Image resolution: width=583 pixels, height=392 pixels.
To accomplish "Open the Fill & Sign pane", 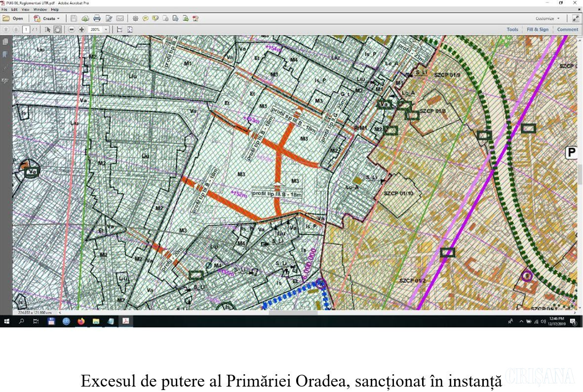I will pyautogui.click(x=537, y=30).
